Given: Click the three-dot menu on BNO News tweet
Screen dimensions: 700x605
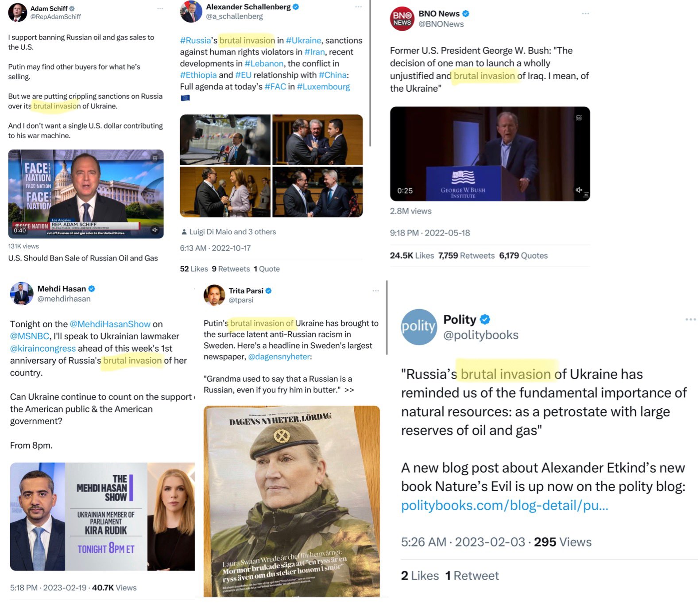Looking at the screenshot, I should pos(585,14).
